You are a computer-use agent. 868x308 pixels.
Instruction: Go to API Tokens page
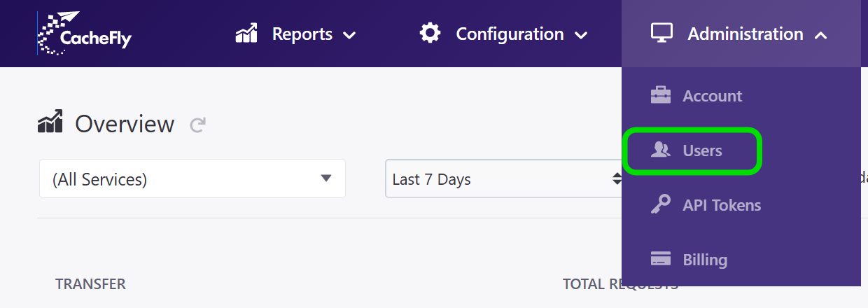coord(722,205)
